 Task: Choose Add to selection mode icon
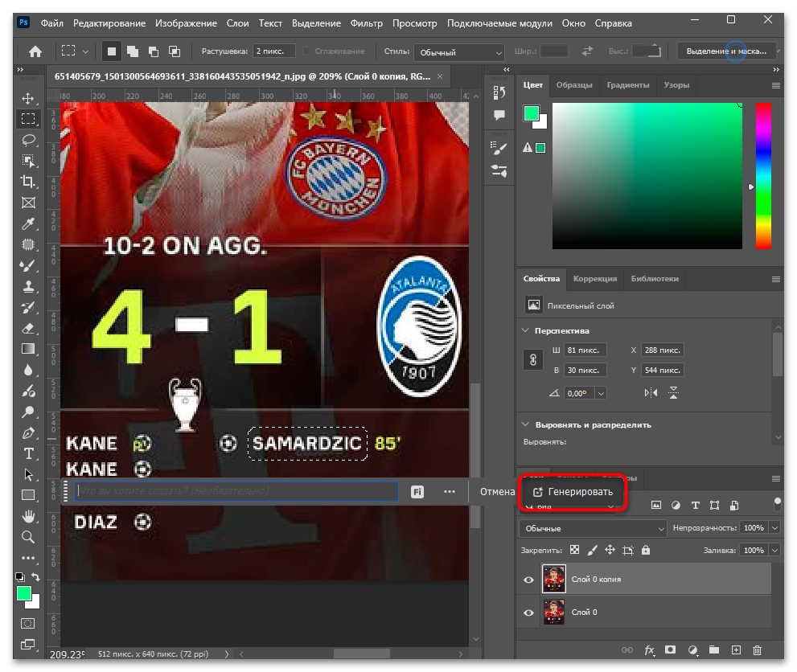pos(133,51)
